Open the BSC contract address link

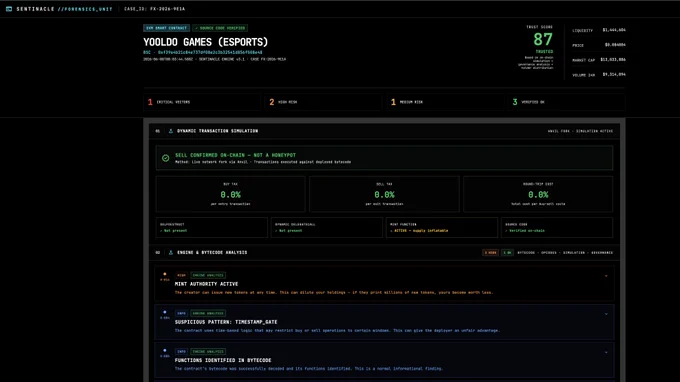click(x=203, y=52)
